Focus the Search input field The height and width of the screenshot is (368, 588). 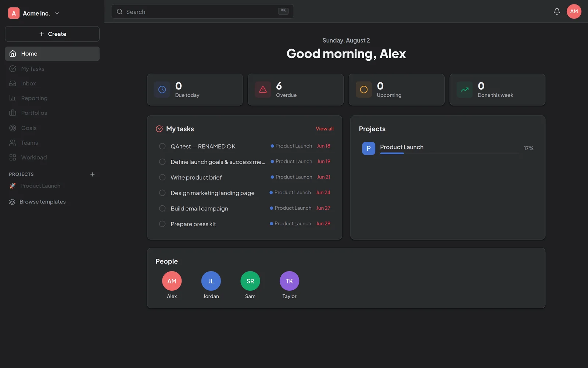[x=202, y=11]
